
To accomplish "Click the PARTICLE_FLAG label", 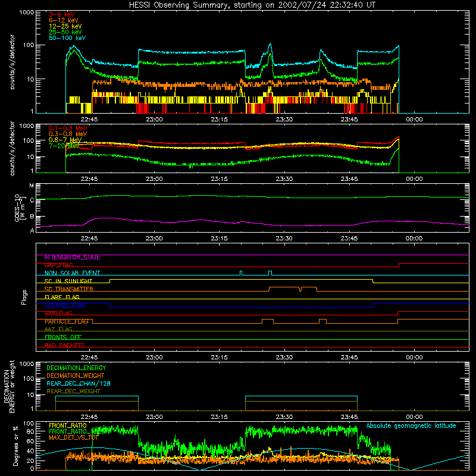I will [x=67, y=321].
